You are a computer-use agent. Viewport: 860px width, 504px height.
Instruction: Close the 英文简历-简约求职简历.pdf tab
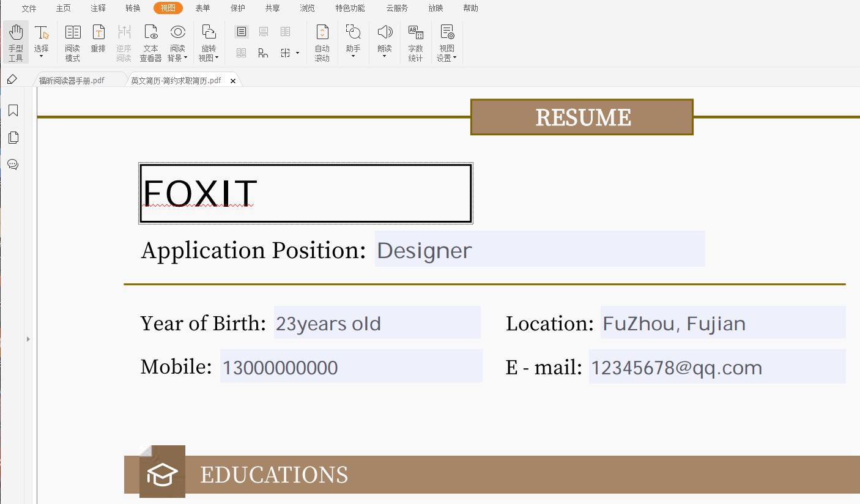pyautogui.click(x=233, y=80)
